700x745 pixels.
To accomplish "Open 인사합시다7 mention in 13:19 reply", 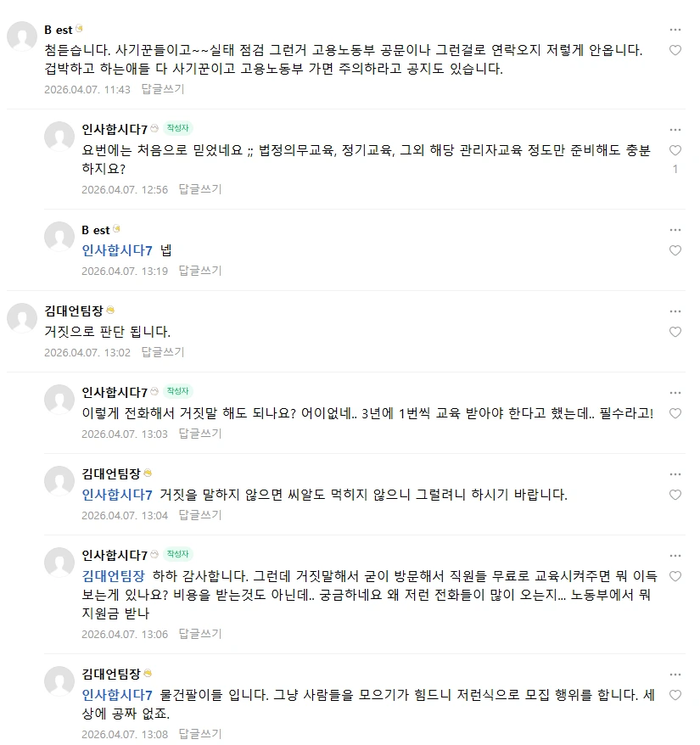I will point(117,250).
